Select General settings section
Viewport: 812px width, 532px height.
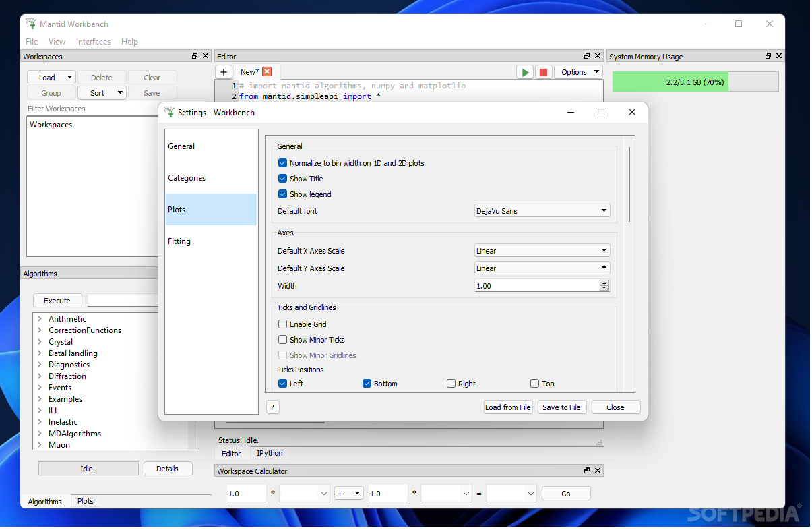pos(212,146)
